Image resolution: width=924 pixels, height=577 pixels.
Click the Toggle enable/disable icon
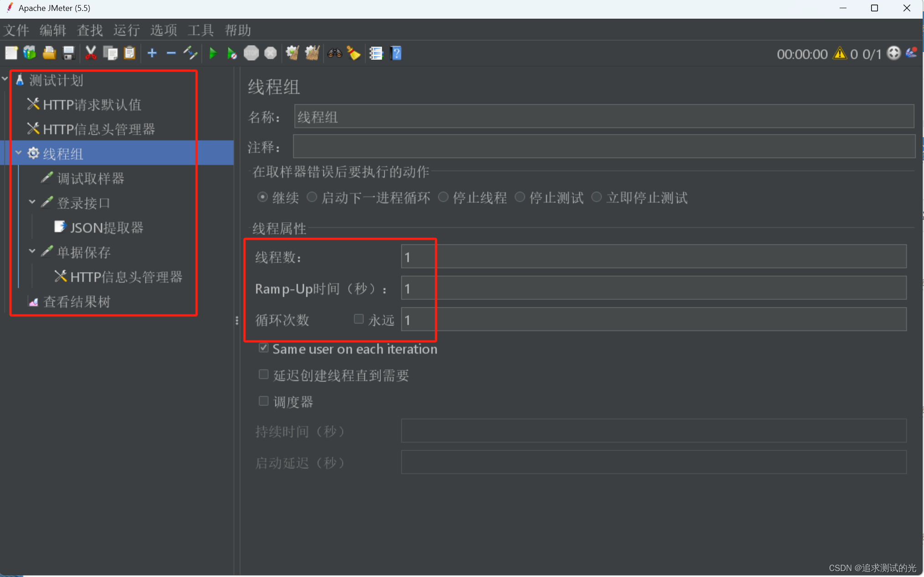(x=190, y=53)
